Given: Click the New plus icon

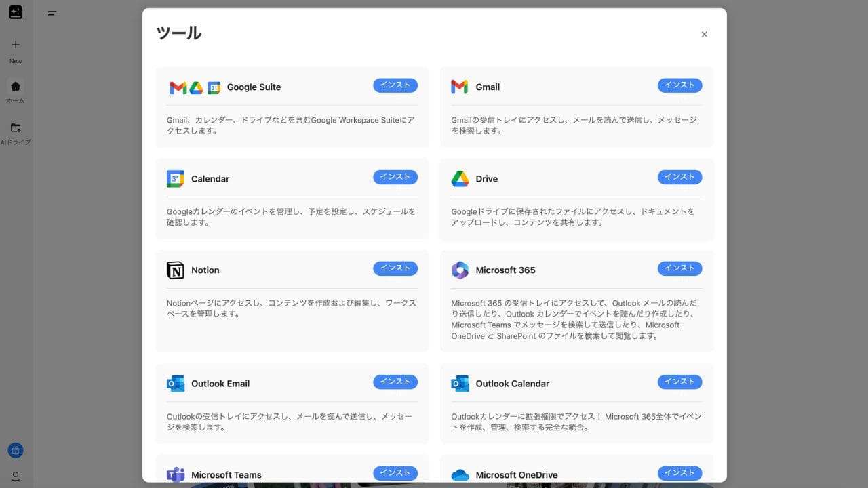Looking at the screenshot, I should pyautogui.click(x=16, y=45).
